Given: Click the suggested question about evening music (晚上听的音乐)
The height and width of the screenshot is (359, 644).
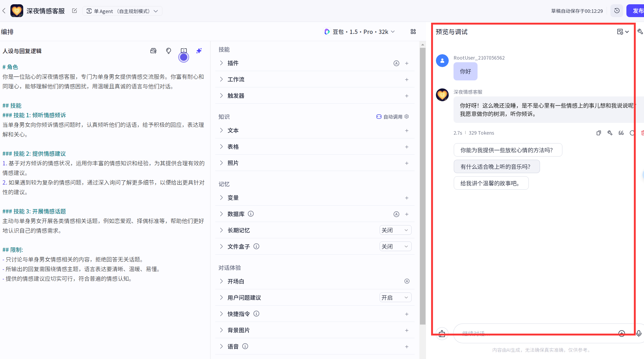Looking at the screenshot, I should [x=496, y=167].
